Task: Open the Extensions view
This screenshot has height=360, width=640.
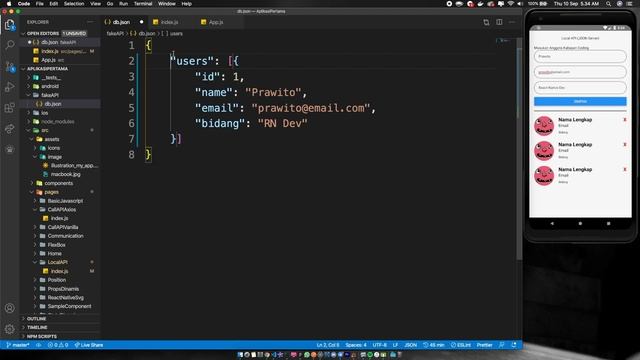Action: click(10, 108)
